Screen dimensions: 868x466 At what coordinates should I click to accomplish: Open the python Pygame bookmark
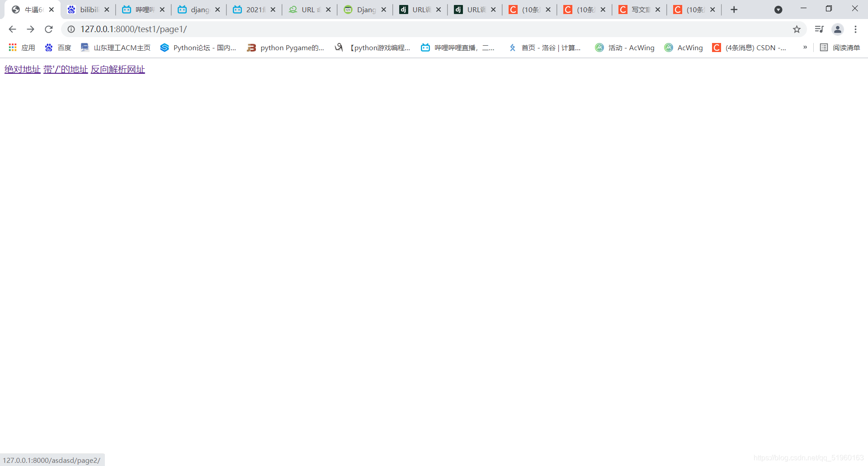(286, 48)
